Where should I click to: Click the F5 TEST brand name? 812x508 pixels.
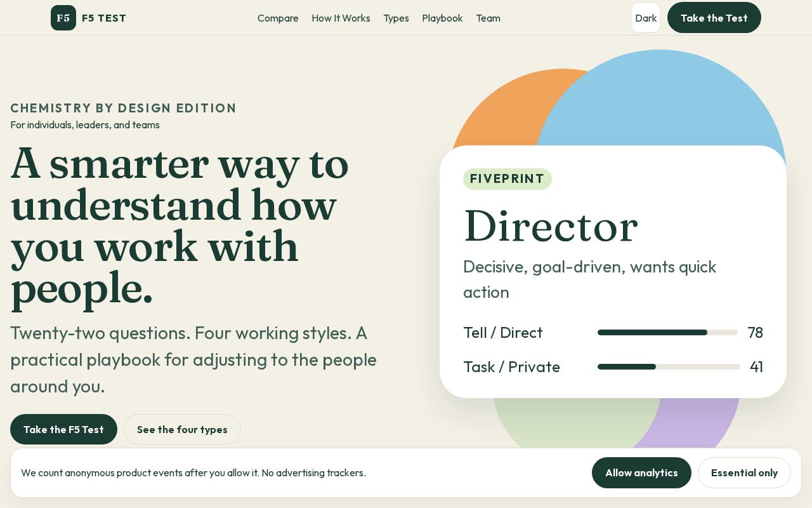point(104,18)
